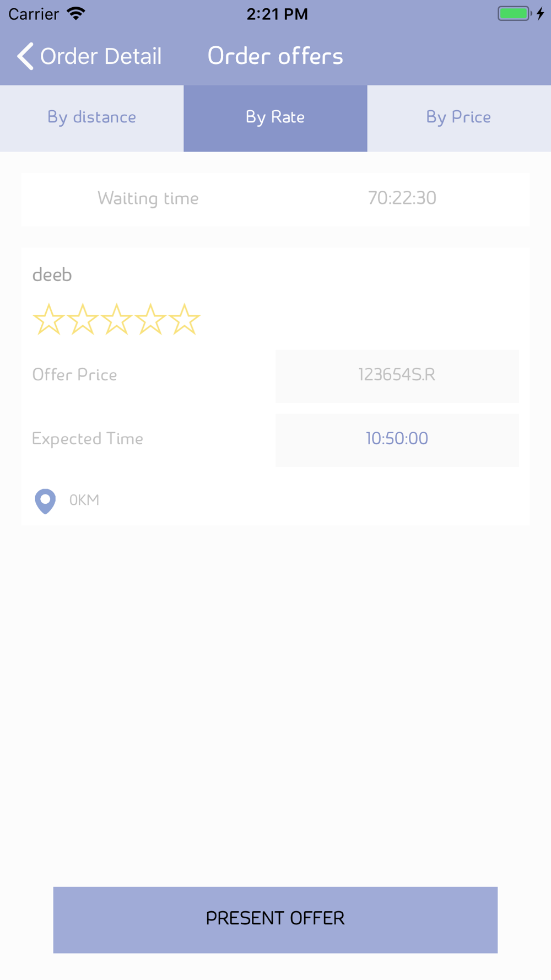Screen dimensions: 551x980
Task: Sort offers with By Price tab
Action: 458,118
